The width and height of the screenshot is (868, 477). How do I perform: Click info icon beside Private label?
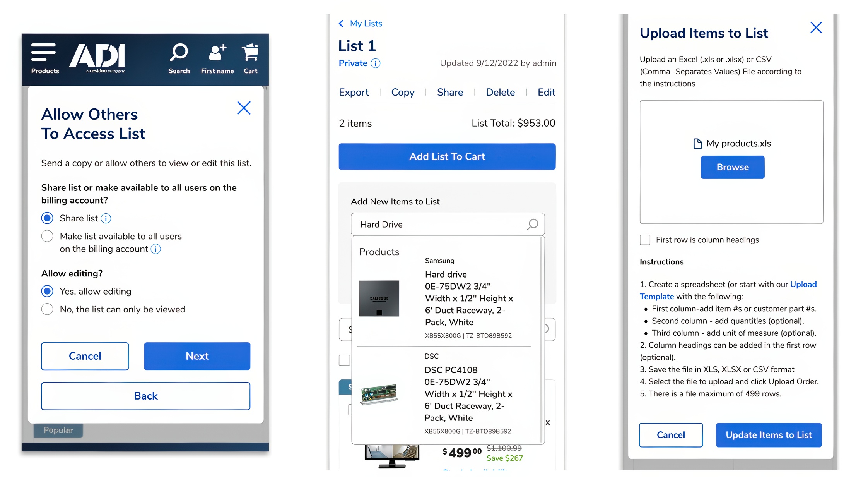pos(376,63)
